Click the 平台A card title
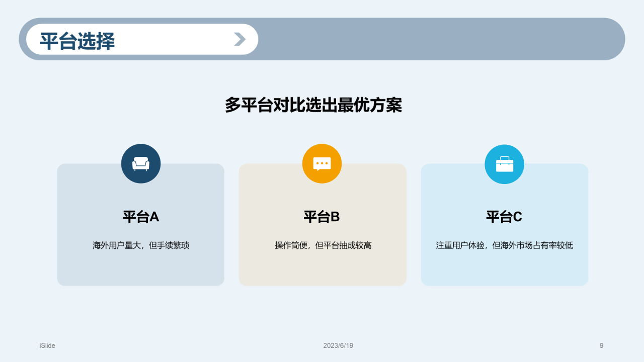644x362 pixels. [x=141, y=217]
